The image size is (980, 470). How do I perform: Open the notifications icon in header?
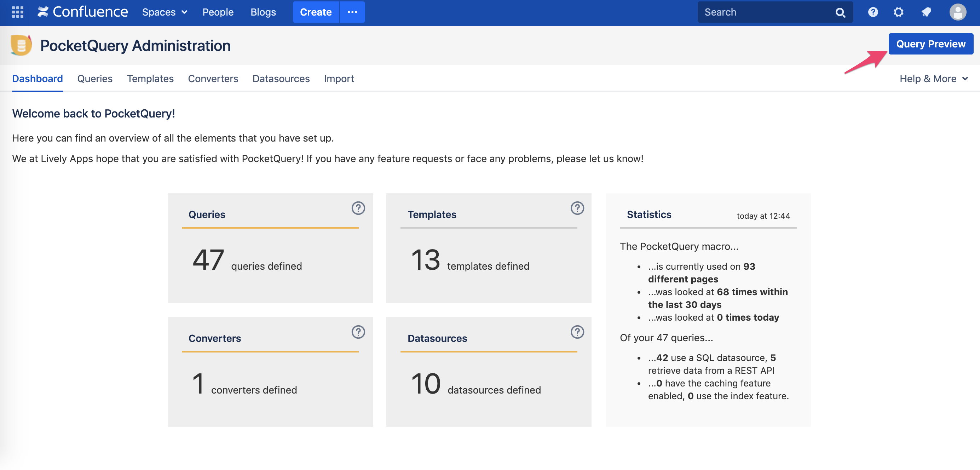[926, 12]
